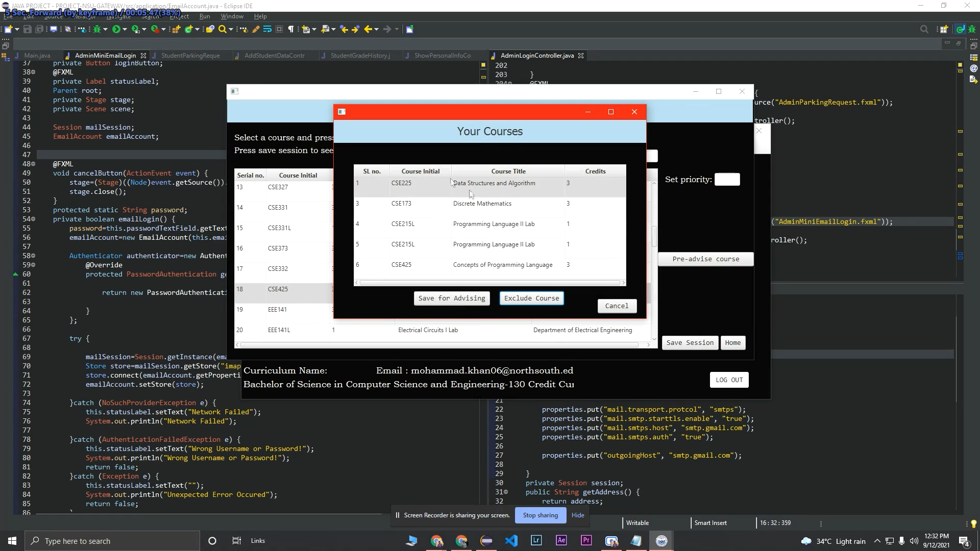The height and width of the screenshot is (551, 980).
Task: Click Stop sharing in screen recorder bar
Action: click(x=541, y=515)
